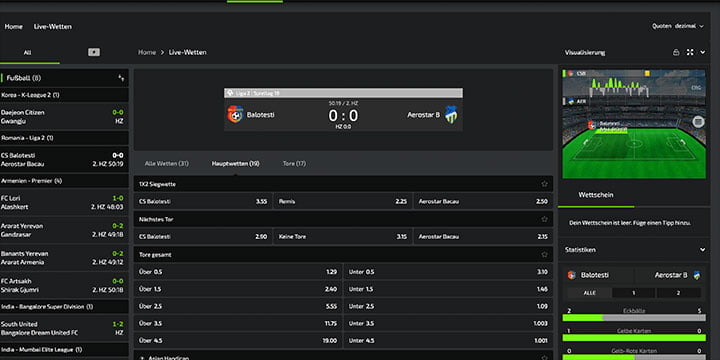This screenshot has height=360, width=720.
Task: Pick Aerostar Bacau 2.15 for Nächstes Tor
Action: [x=483, y=237]
